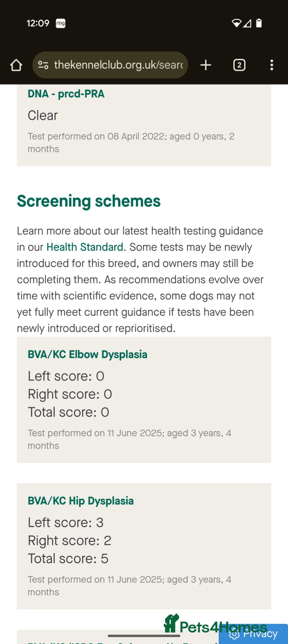The height and width of the screenshot is (644, 288).
Task: Select the BVA/KC Hip Dysplasia heading
Action: (x=81, y=501)
